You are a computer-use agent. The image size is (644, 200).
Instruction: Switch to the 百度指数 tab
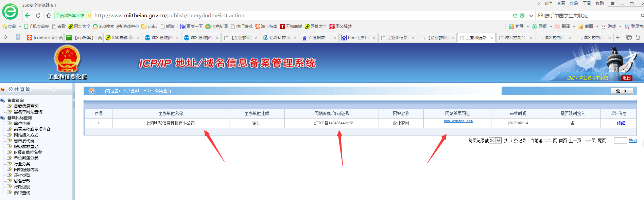[x=316, y=38]
